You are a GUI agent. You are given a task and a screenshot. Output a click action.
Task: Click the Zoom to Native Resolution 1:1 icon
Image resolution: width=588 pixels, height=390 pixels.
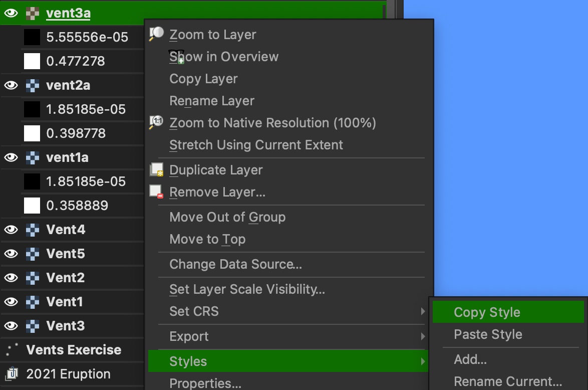click(x=156, y=122)
